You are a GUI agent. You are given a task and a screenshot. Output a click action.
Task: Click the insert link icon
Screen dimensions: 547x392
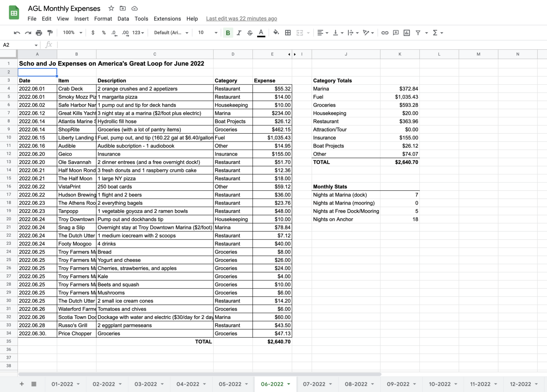[385, 33]
